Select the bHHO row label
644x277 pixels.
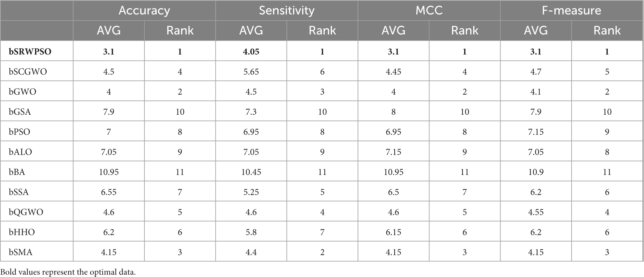[x=22, y=232]
